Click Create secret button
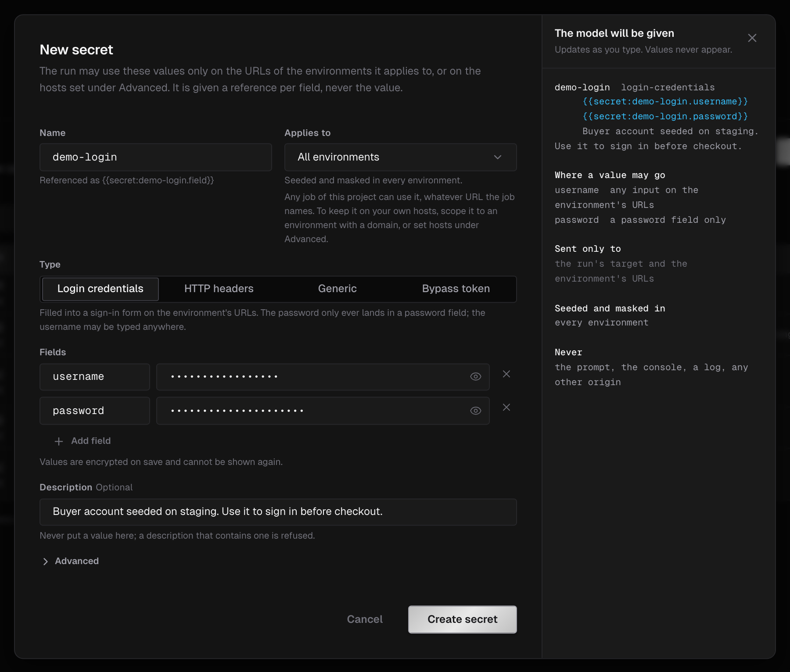790x672 pixels. (462, 619)
